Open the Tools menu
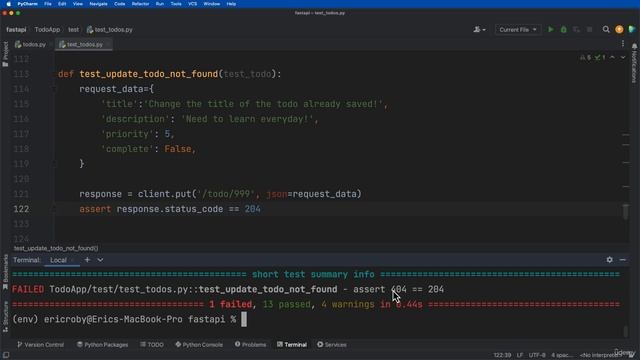Screen dimensions: 640x360 pos(176,4)
